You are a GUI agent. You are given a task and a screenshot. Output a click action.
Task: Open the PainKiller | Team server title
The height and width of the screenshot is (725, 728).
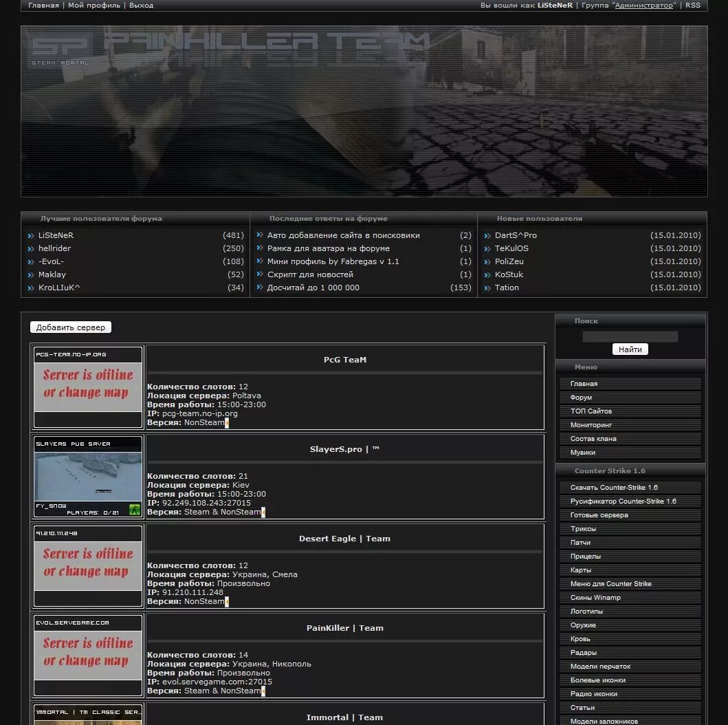click(345, 628)
